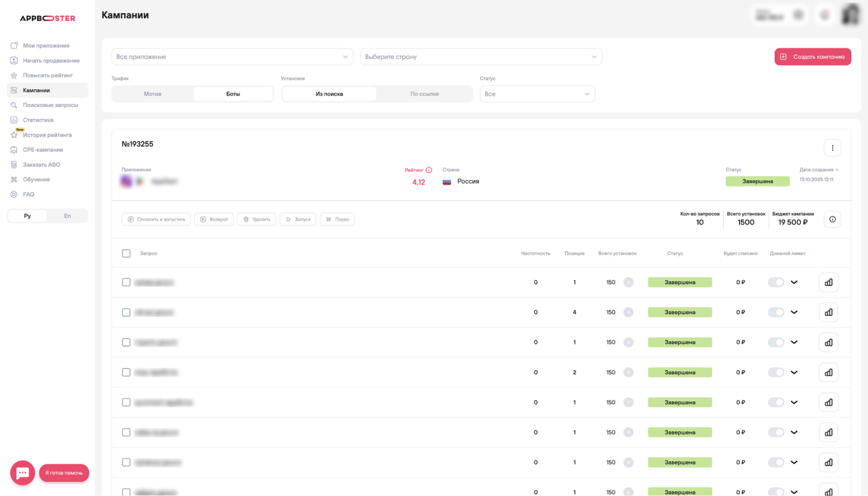
Task: Click the Создать кампанию button
Action: (812, 57)
